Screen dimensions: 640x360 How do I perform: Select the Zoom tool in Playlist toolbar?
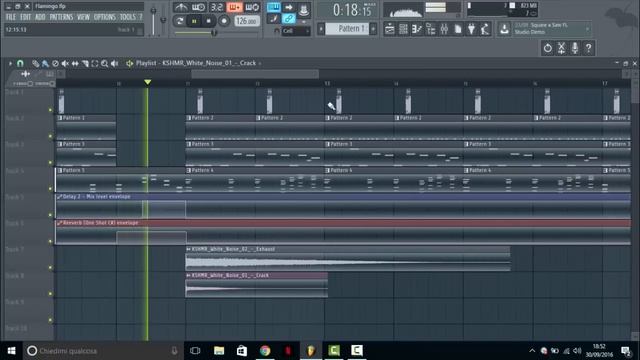pyautogui.click(x=104, y=63)
